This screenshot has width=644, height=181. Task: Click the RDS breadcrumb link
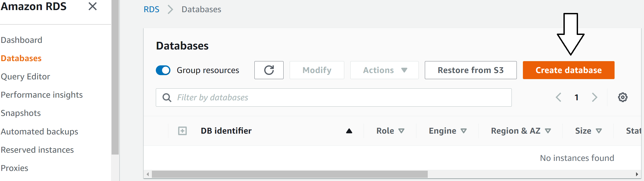[x=151, y=9]
